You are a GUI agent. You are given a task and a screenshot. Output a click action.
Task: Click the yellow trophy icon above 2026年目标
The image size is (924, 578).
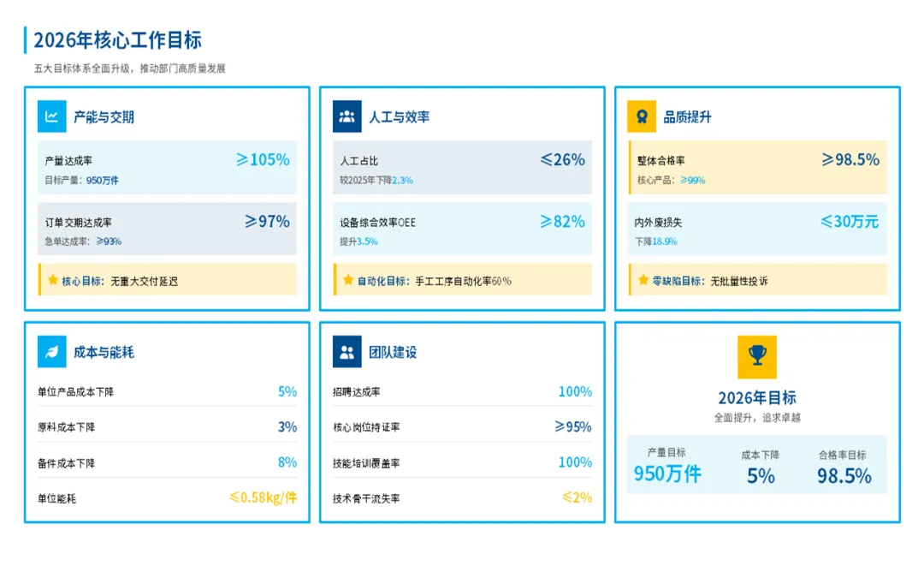pyautogui.click(x=756, y=356)
